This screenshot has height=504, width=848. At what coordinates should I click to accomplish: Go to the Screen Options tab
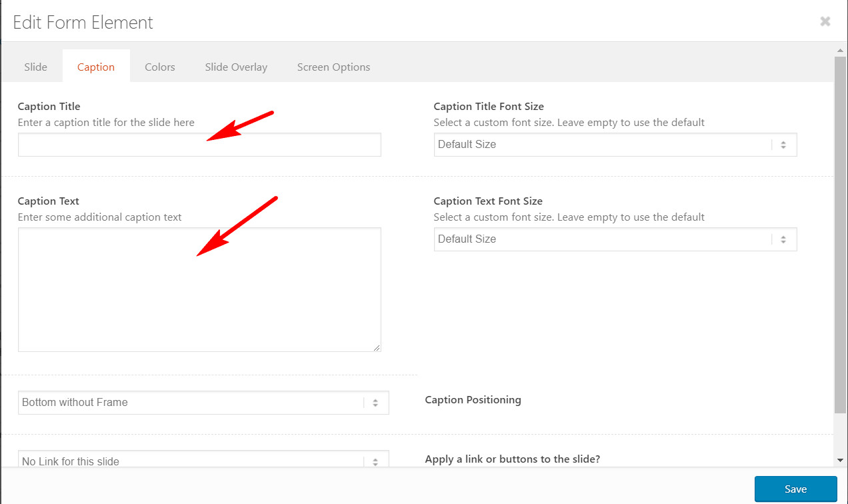click(x=333, y=67)
